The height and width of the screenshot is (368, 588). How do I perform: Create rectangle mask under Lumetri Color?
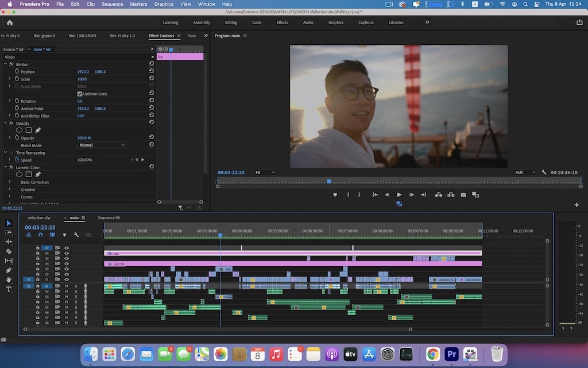coord(29,174)
